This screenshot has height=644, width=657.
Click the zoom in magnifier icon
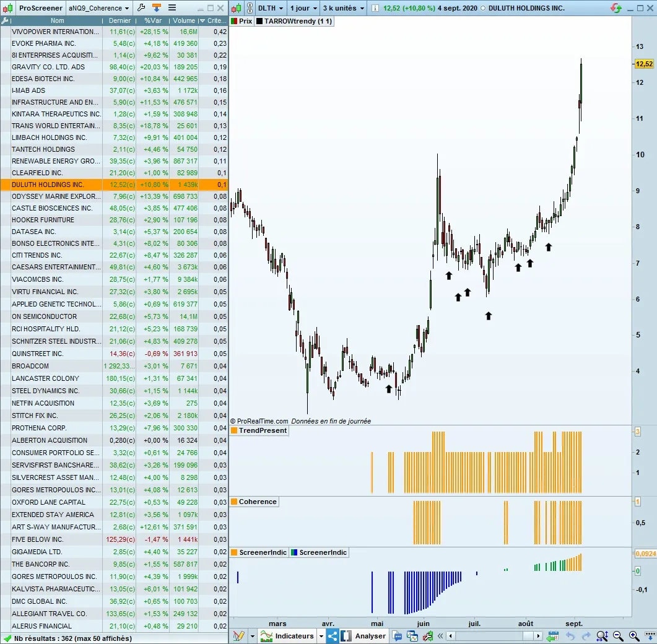pyautogui.click(x=633, y=636)
